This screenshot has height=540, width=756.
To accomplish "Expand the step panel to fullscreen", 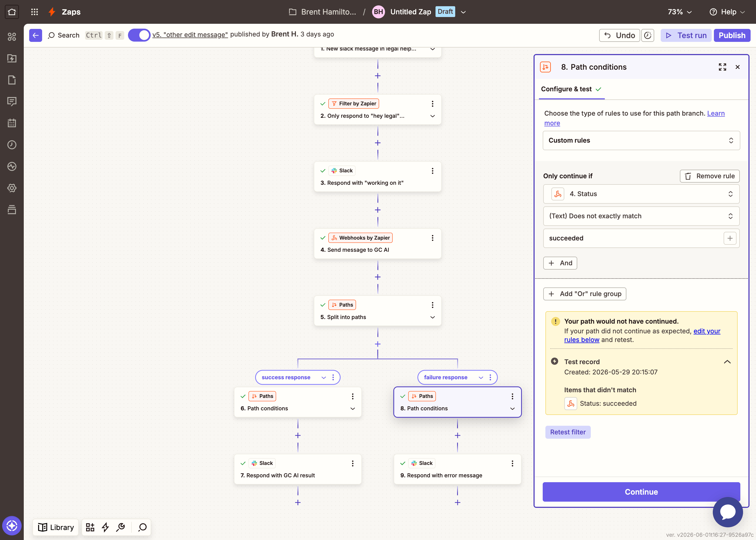I will [x=723, y=67].
